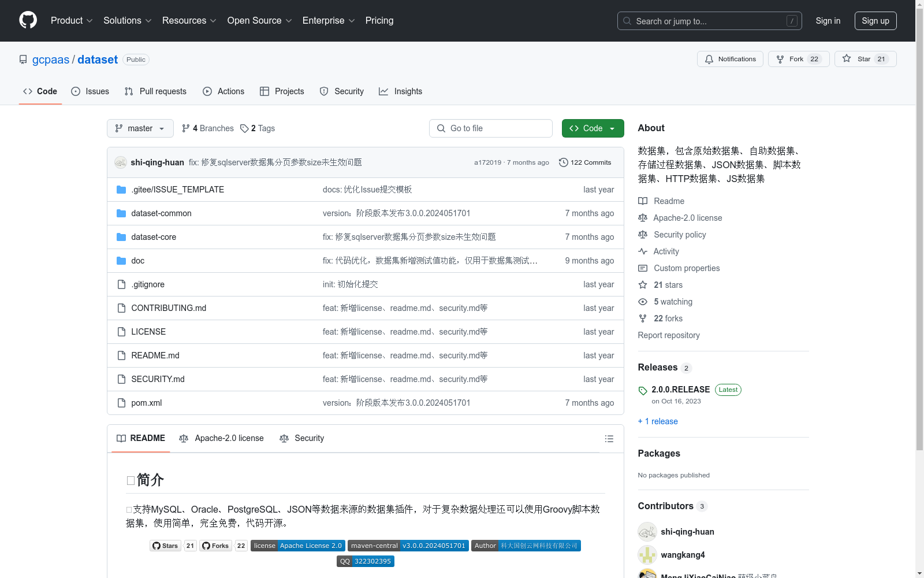Open the Issues tab
The width and height of the screenshot is (924, 578).
point(90,91)
